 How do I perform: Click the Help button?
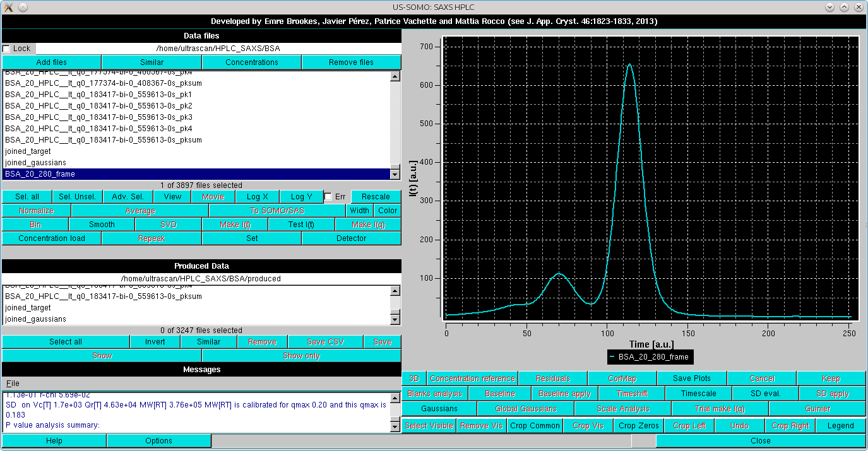(54, 441)
